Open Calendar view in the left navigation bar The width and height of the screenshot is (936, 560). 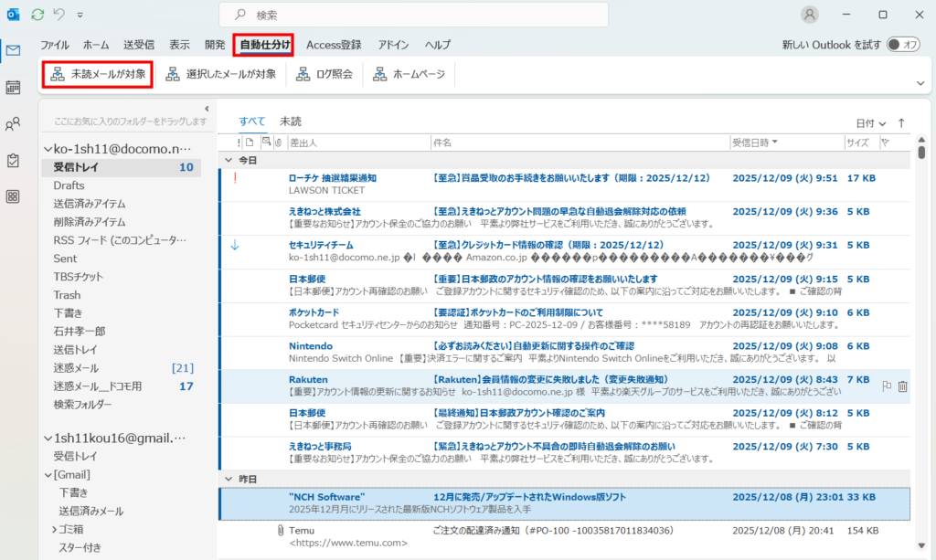point(13,88)
